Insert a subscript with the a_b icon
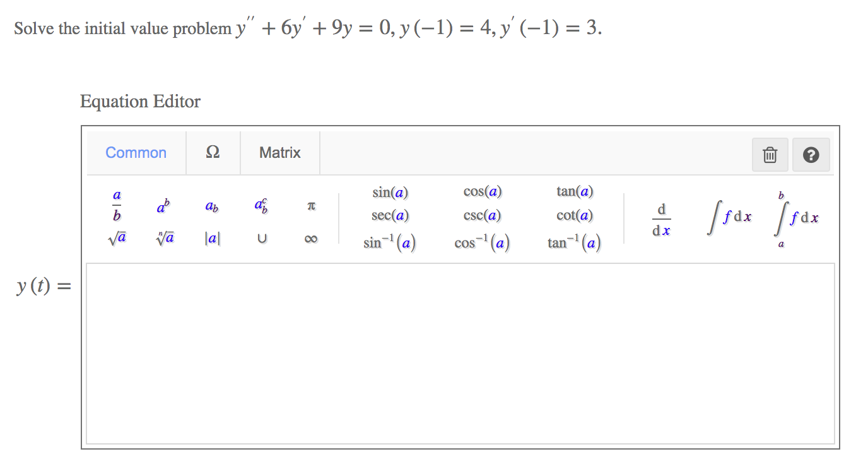Screen dimensions: 868x466 (211, 206)
